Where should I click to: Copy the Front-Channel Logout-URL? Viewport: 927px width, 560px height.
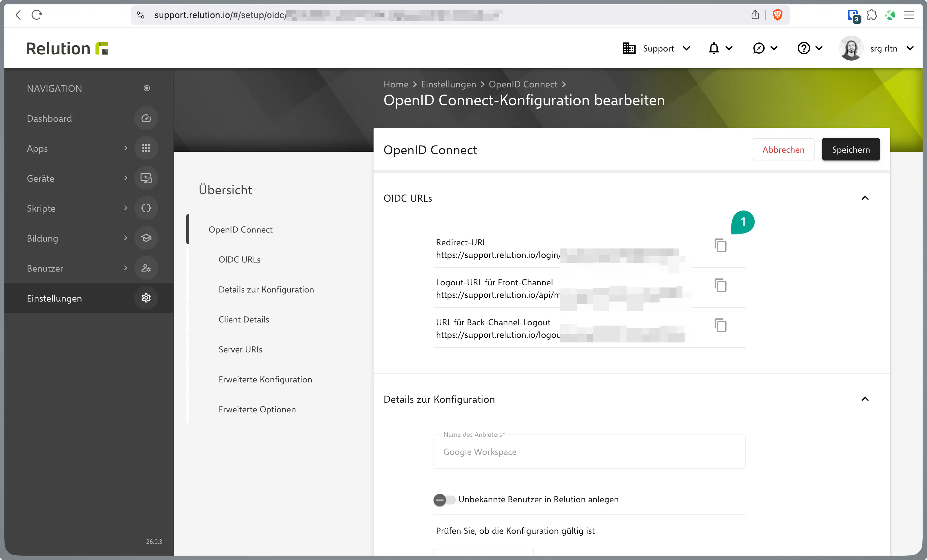tap(720, 285)
